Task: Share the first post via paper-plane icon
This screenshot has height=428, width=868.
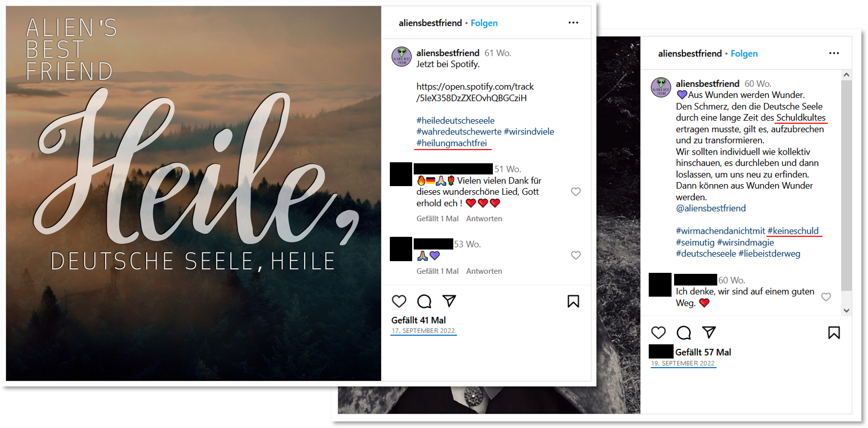Action: (449, 301)
